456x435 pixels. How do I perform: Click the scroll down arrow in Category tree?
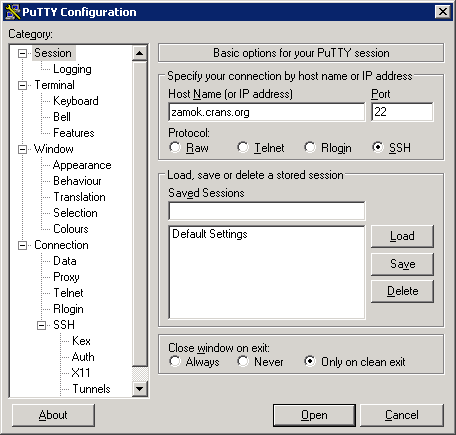(140, 389)
